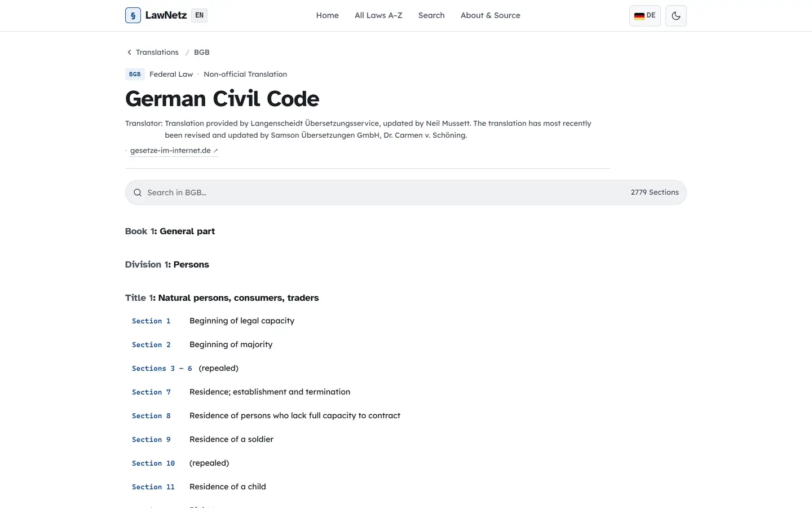Open All Laws A-Z
Screen dimensions: 812x508
pyautogui.click(x=378, y=15)
